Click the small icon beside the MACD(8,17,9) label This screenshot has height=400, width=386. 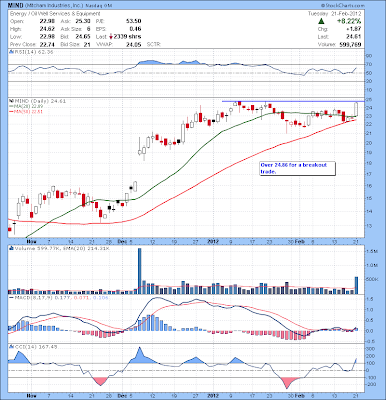(x=11, y=297)
